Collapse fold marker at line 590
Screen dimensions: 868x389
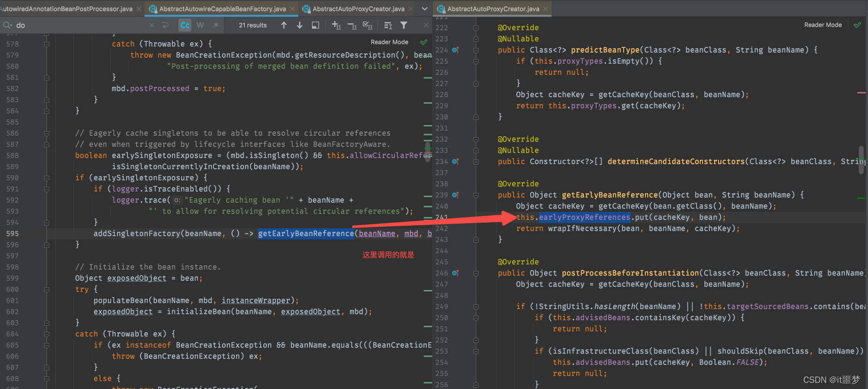[46, 178]
